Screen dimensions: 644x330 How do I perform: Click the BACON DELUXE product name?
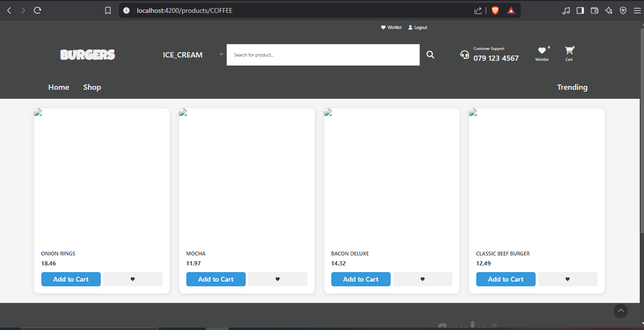tap(350, 254)
